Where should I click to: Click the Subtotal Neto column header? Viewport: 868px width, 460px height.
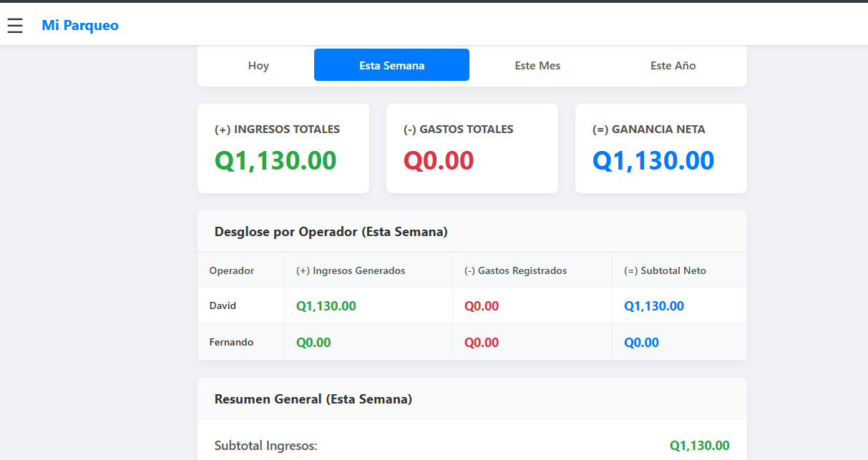click(x=665, y=270)
